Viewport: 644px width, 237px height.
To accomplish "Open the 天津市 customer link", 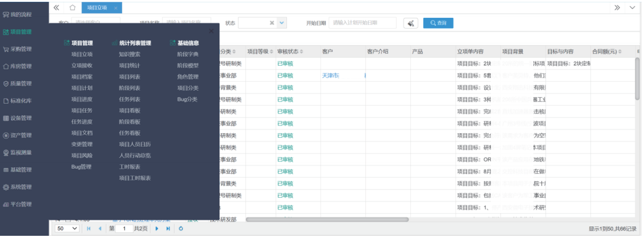I will click(x=331, y=76).
